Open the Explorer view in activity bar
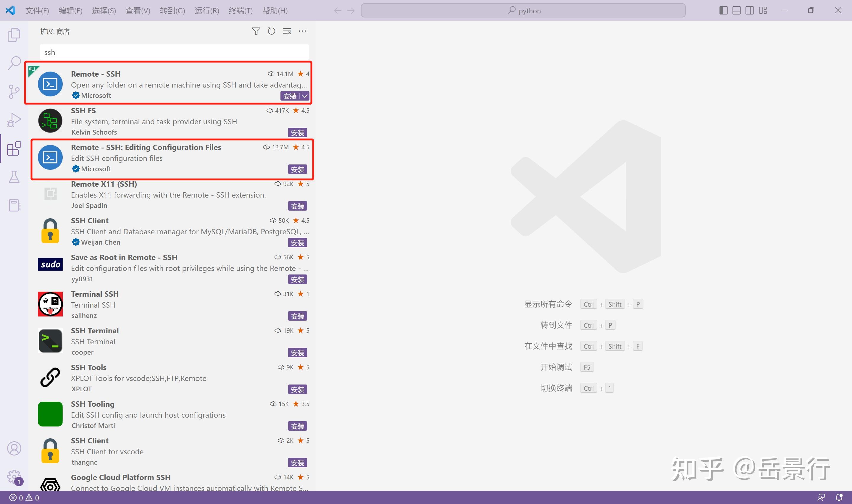The width and height of the screenshot is (852, 504). pos(14,35)
